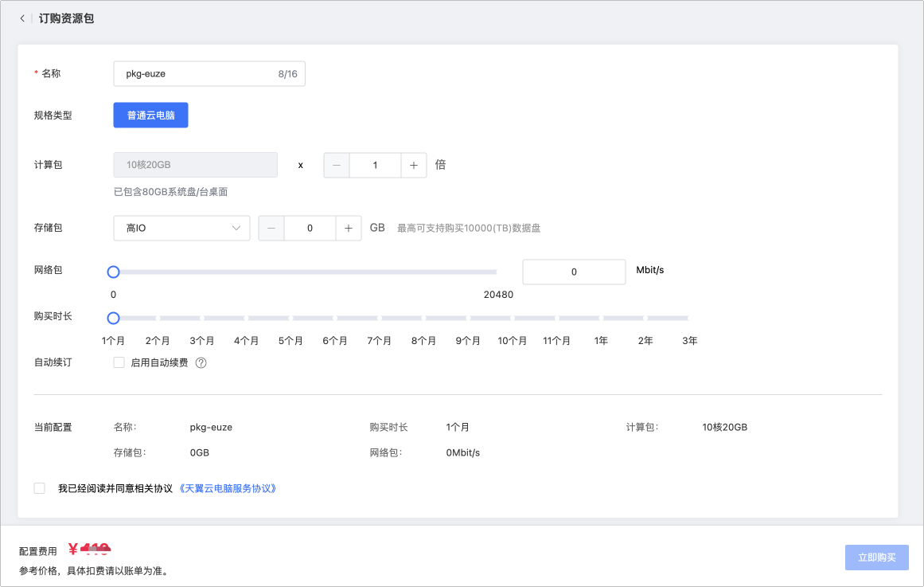Select the 普通云电脑 spec type
The image size is (924, 587).
coord(150,115)
